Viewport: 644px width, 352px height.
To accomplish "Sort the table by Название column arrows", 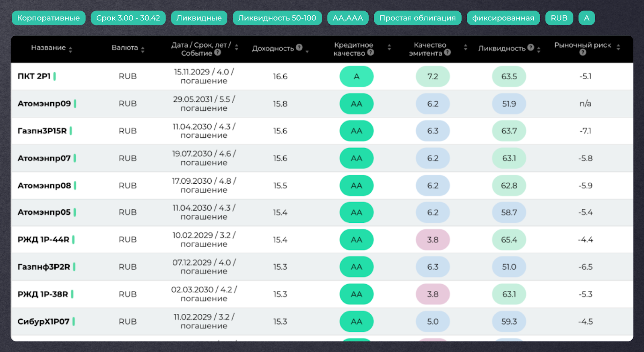I will coord(70,49).
